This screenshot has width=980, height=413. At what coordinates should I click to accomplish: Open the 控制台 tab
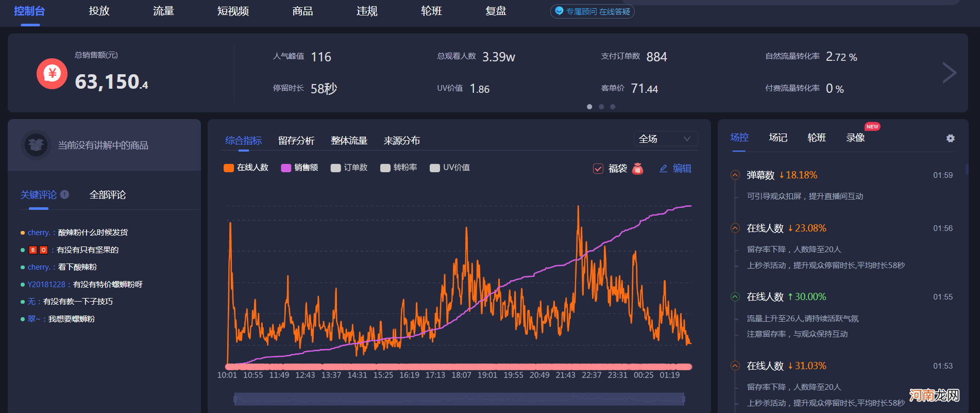(29, 11)
